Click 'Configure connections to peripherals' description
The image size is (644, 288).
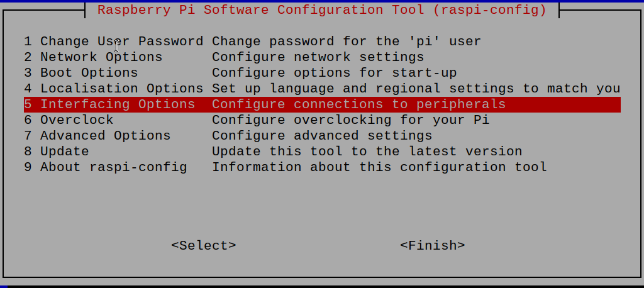click(x=358, y=104)
